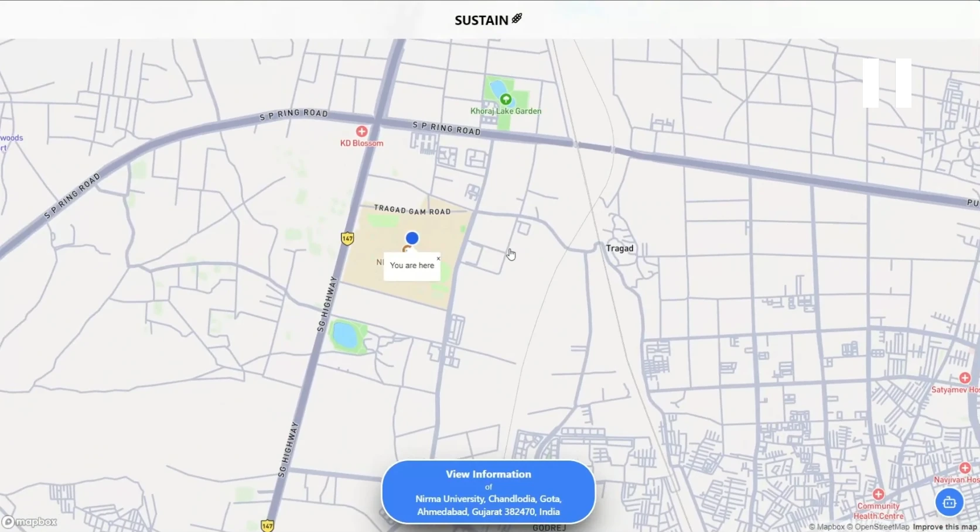This screenshot has width=980, height=532.
Task: Click the Community Health Centre hospital marker
Action: [878, 494]
